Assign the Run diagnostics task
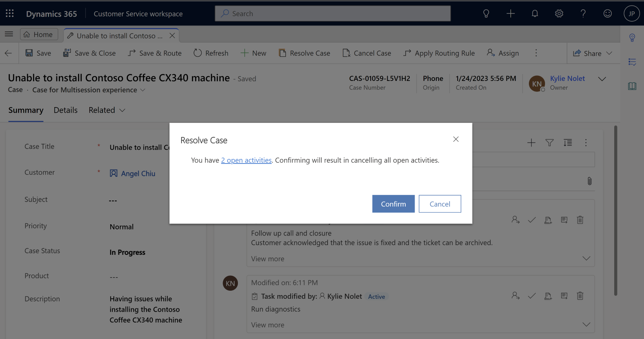 click(516, 296)
